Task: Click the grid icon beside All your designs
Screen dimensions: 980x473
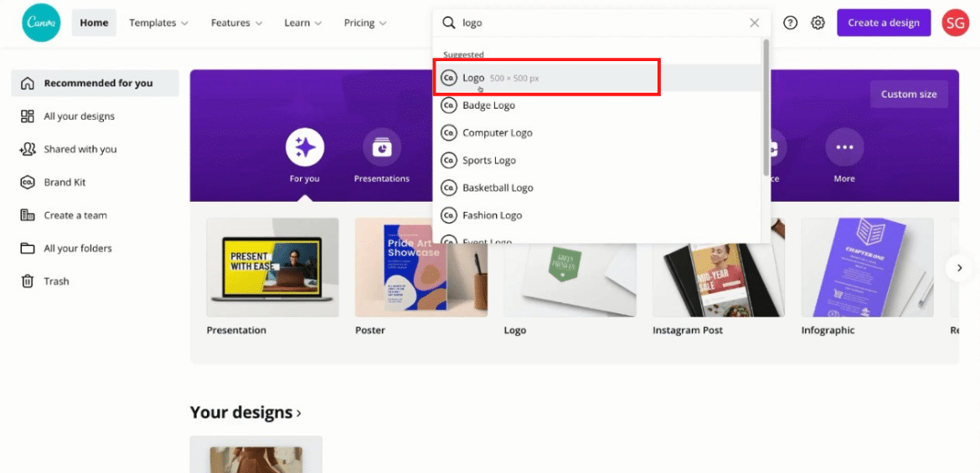Action: [x=27, y=116]
